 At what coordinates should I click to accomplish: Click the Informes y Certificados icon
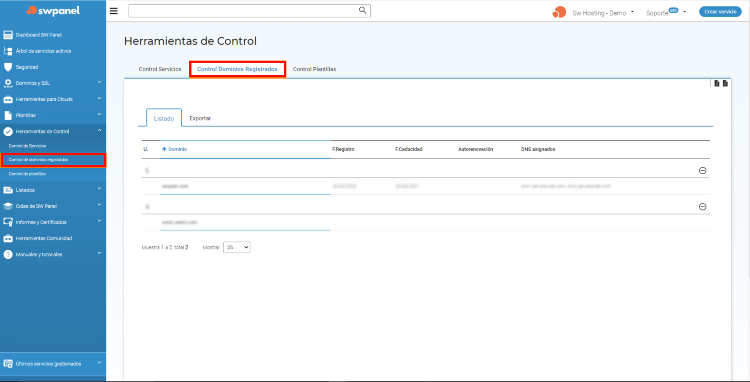(x=8, y=222)
